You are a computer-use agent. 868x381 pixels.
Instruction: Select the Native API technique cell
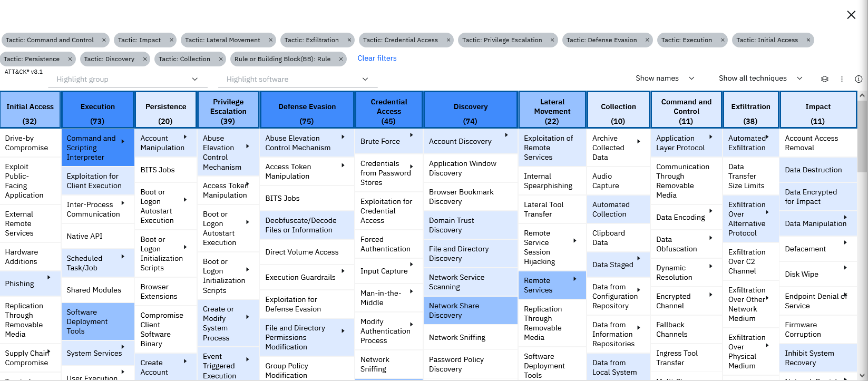pyautogui.click(x=98, y=236)
